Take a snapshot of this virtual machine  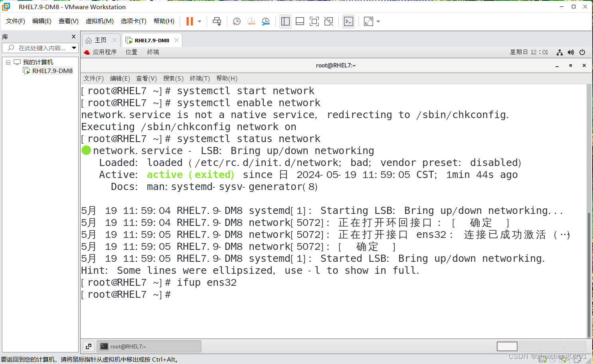click(x=237, y=22)
